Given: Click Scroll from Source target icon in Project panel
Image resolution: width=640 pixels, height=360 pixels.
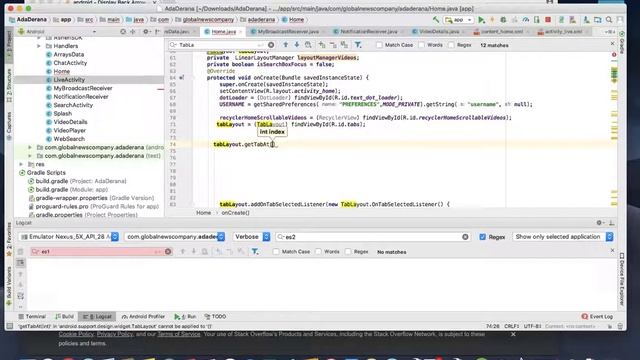Looking at the screenshot, I should pyautogui.click(x=123, y=31).
